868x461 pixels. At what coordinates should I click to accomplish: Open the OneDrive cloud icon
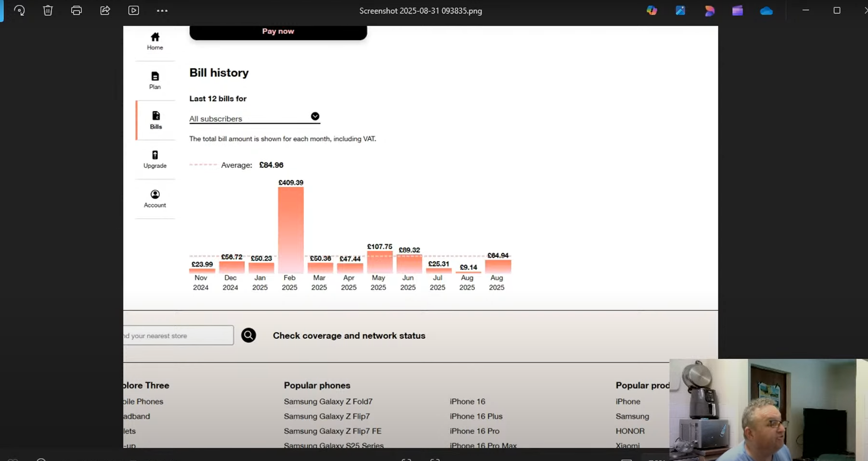[767, 11]
